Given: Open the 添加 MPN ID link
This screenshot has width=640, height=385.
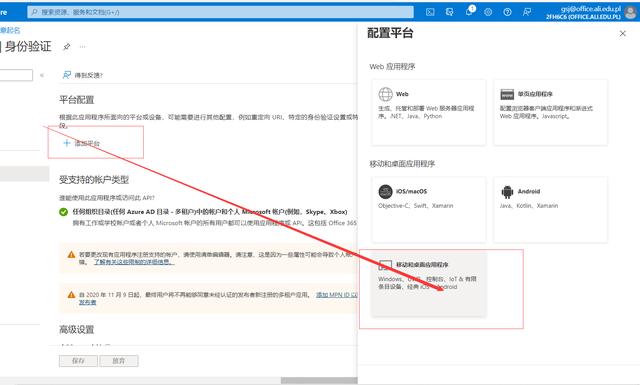Looking at the screenshot, I should 337,294.
